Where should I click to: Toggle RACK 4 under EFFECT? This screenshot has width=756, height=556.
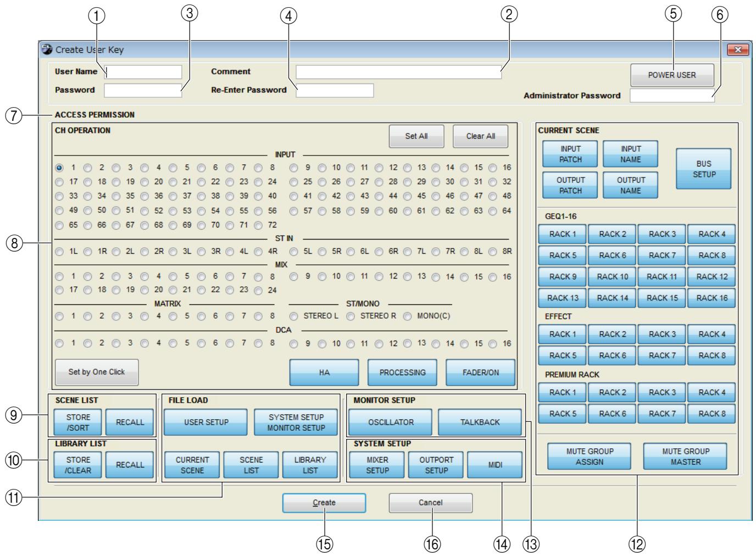pos(711,334)
